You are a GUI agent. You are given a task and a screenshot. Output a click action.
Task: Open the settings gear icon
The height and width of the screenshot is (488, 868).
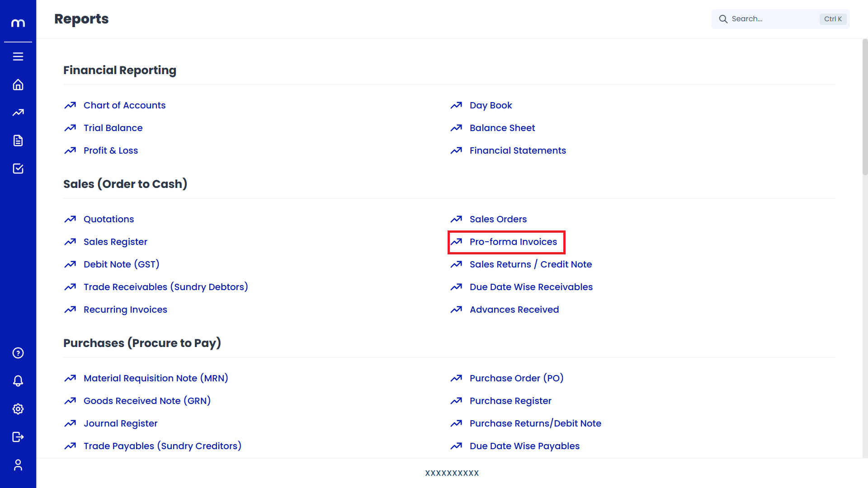(x=18, y=409)
